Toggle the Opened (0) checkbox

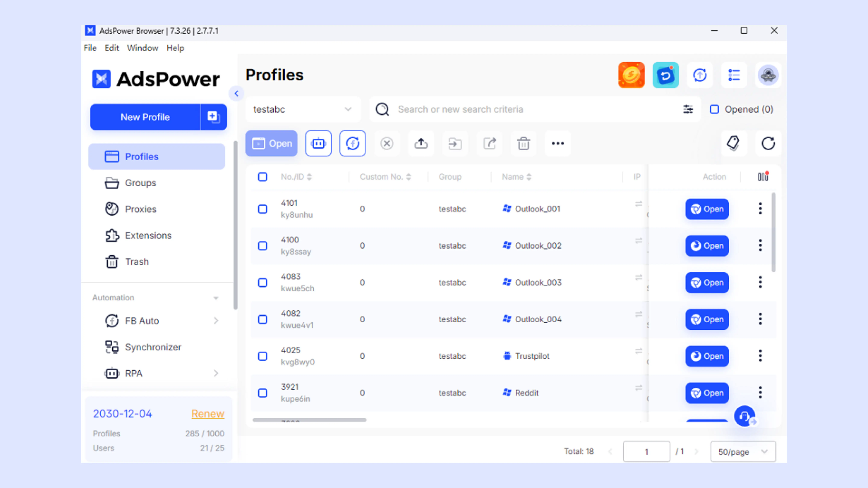point(714,109)
